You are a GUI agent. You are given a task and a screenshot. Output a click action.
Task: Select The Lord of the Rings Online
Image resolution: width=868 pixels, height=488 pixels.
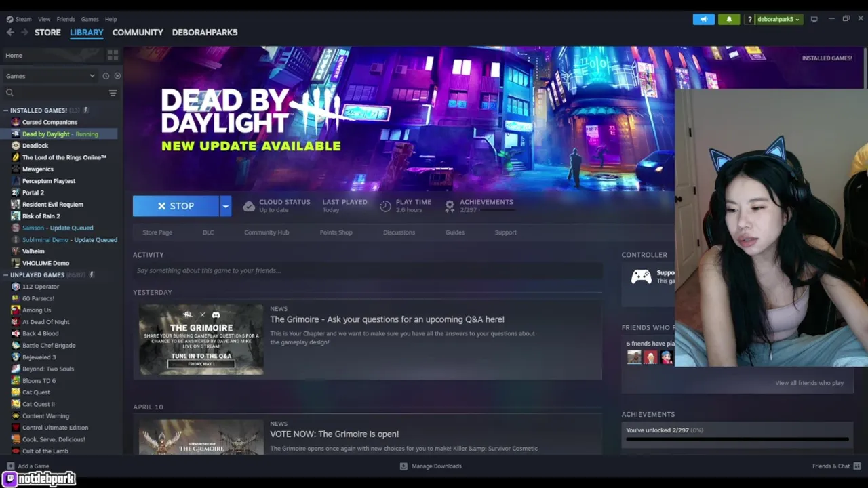(64, 157)
